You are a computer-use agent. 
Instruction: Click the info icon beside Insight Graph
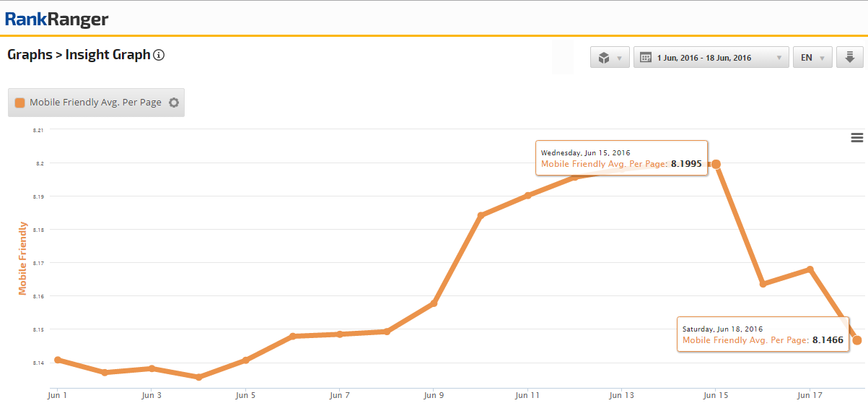click(x=159, y=55)
